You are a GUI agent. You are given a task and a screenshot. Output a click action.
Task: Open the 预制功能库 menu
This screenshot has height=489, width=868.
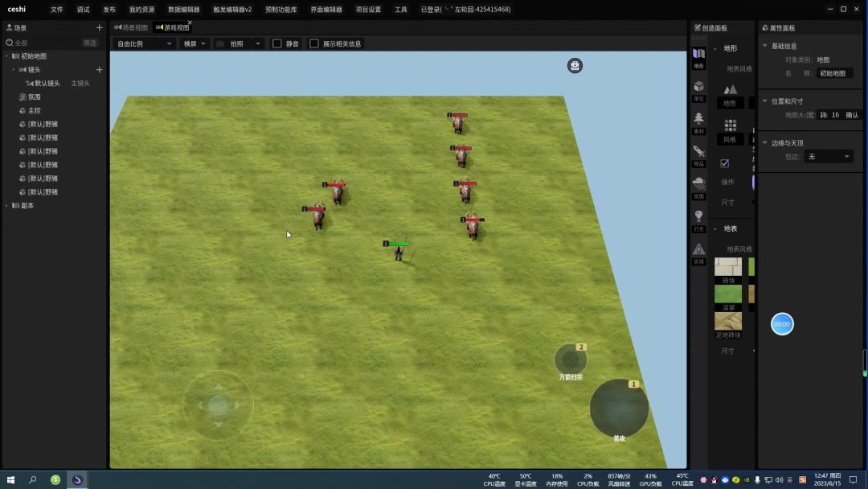pos(280,10)
